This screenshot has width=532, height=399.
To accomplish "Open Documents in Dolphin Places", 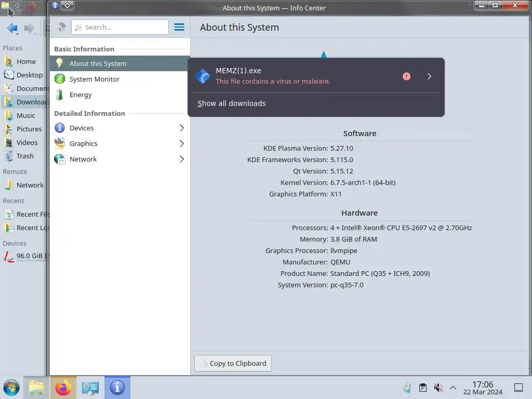I will coord(24,88).
